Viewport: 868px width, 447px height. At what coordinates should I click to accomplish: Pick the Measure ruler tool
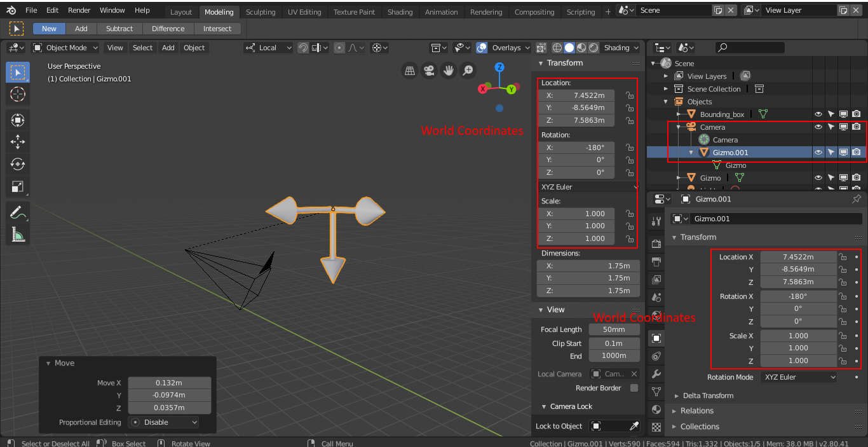click(18, 235)
